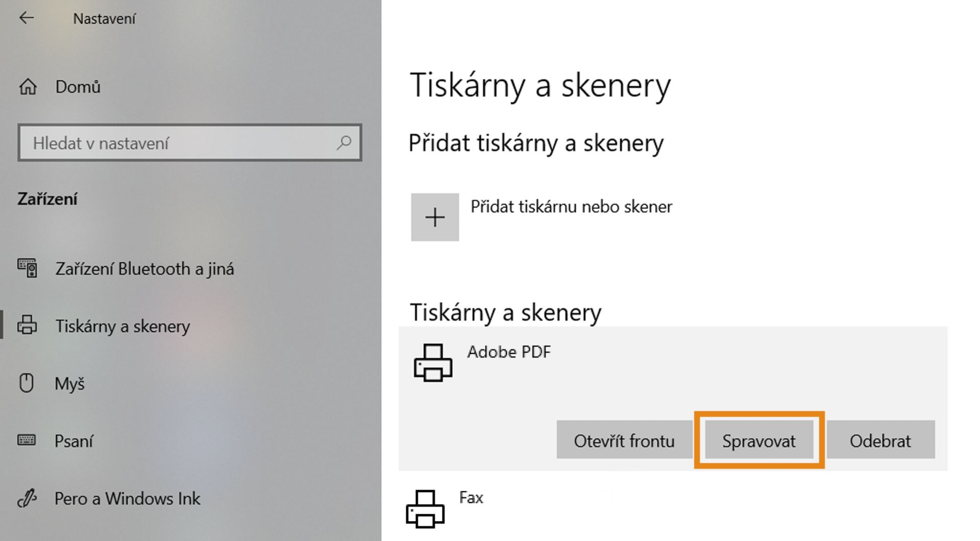Select the Adobe PDF printer entry
The width and height of the screenshot is (980, 541).
tap(509, 352)
